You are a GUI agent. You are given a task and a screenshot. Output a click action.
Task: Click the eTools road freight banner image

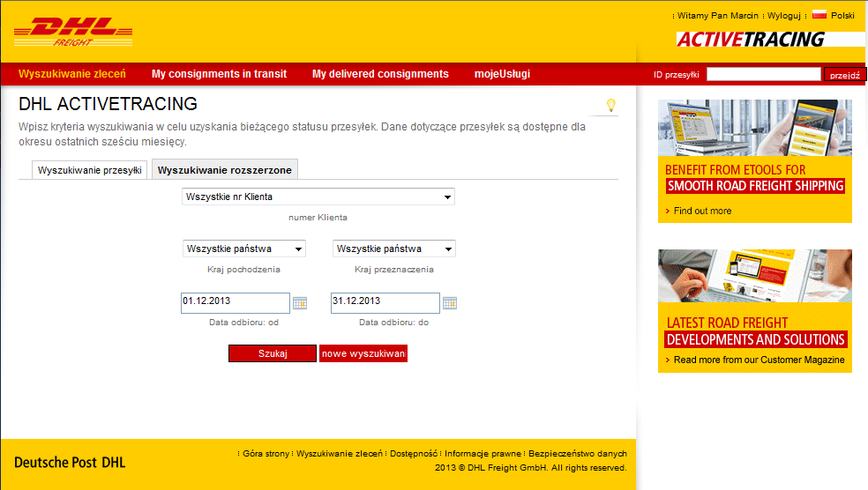click(x=755, y=128)
